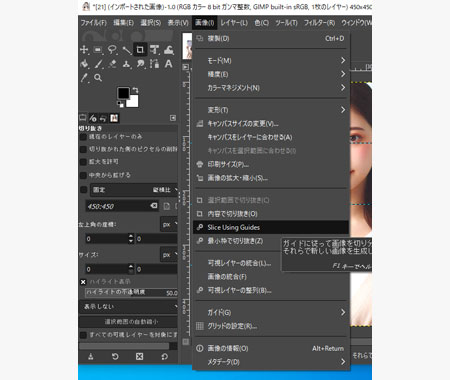
Task: Select the Rectangle Select tool
Action: coord(98,50)
